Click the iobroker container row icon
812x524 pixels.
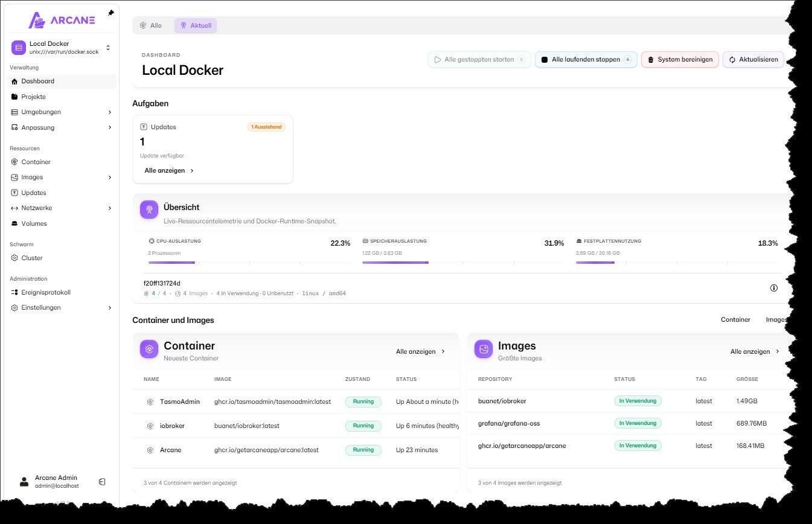pyautogui.click(x=150, y=426)
